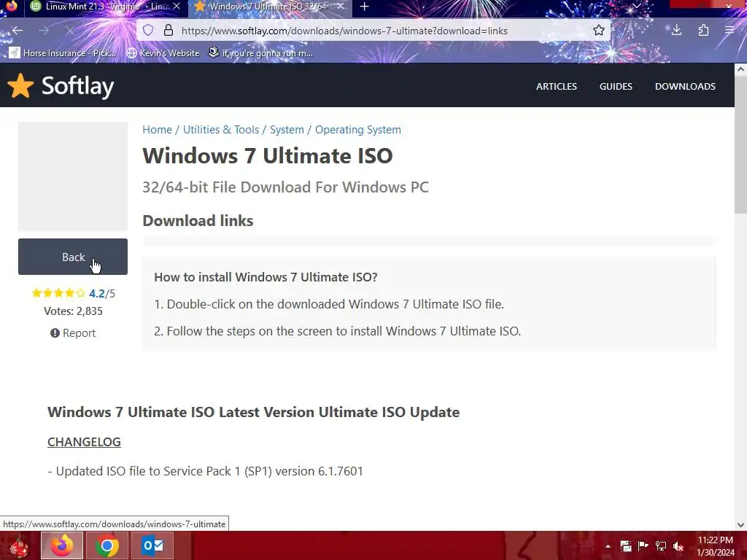Viewport: 747px width, 560px height.
Task: Click the Firefox logo in the title bar
Action: (11, 6)
